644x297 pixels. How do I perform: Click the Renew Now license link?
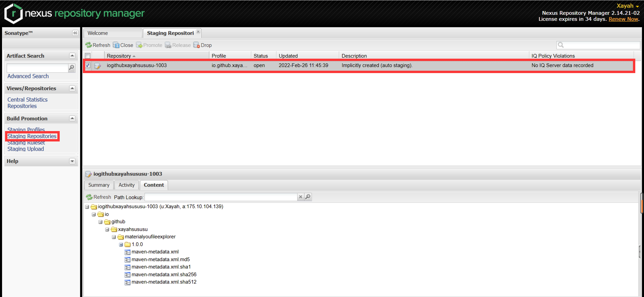(x=623, y=19)
